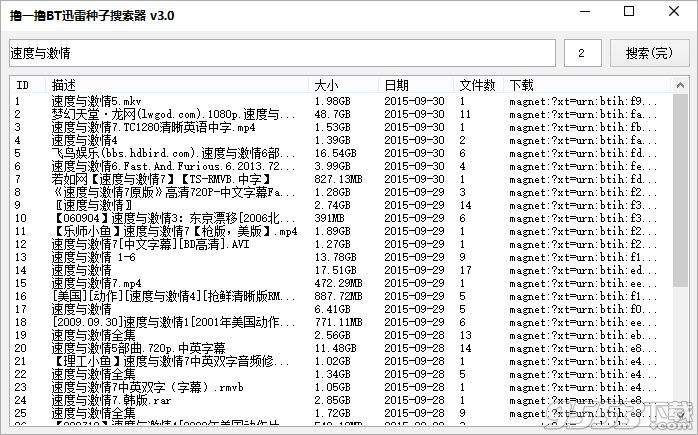Sort by the 文件数 column header
The image size is (698, 435).
pyautogui.click(x=479, y=85)
